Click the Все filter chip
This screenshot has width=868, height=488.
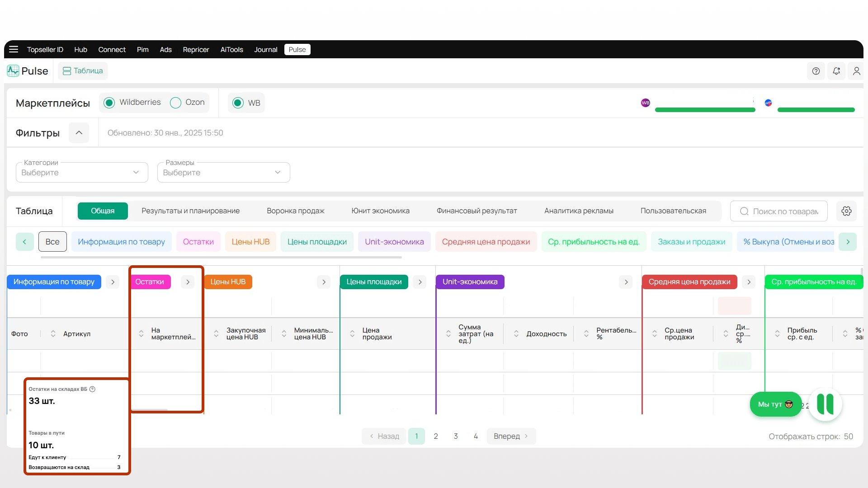(52, 242)
